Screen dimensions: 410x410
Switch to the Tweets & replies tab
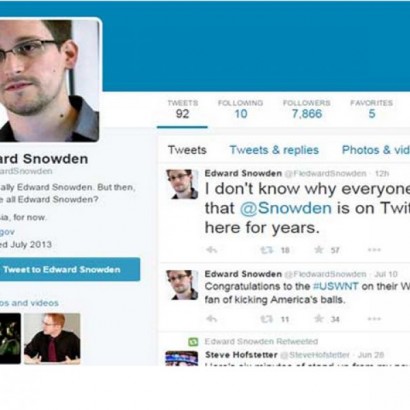pyautogui.click(x=274, y=150)
